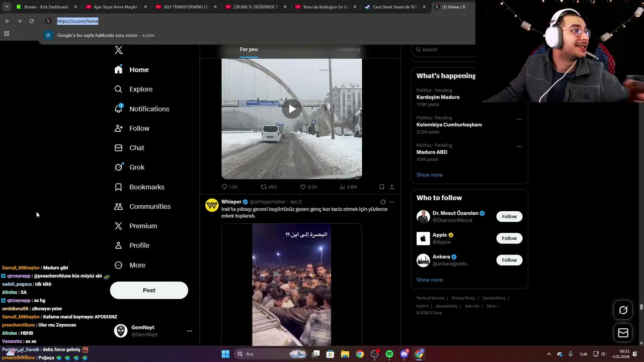The height and width of the screenshot is (362, 644).
Task: Open File Explorer from the taskbar
Action: (345, 354)
